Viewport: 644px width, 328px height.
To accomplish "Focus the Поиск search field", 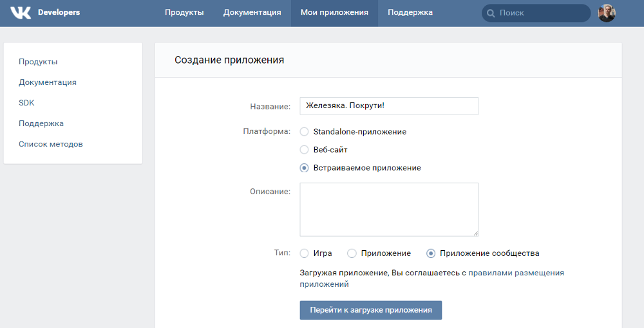I will 536,13.
